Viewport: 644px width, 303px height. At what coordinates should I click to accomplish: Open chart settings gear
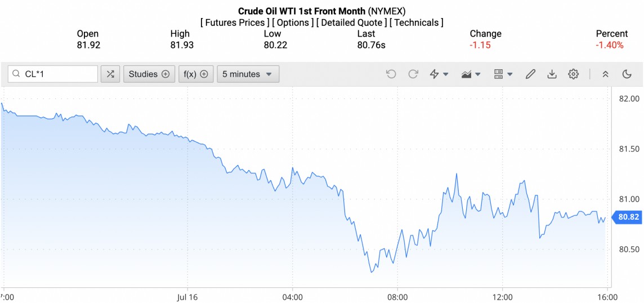coord(573,74)
